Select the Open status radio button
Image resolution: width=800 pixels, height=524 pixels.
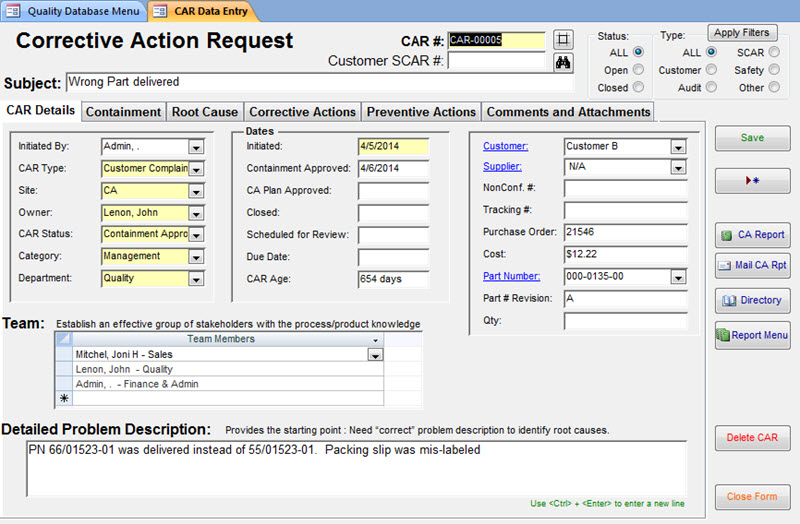tap(638, 69)
